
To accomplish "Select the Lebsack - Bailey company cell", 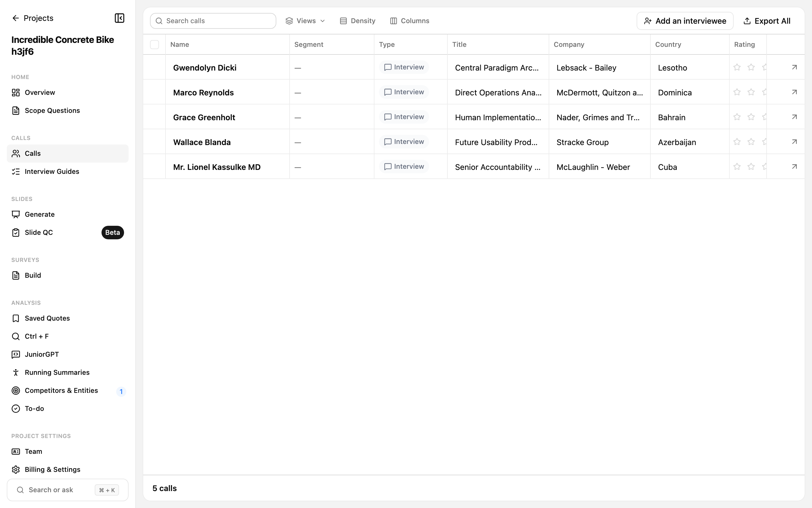I will tap(600, 67).
